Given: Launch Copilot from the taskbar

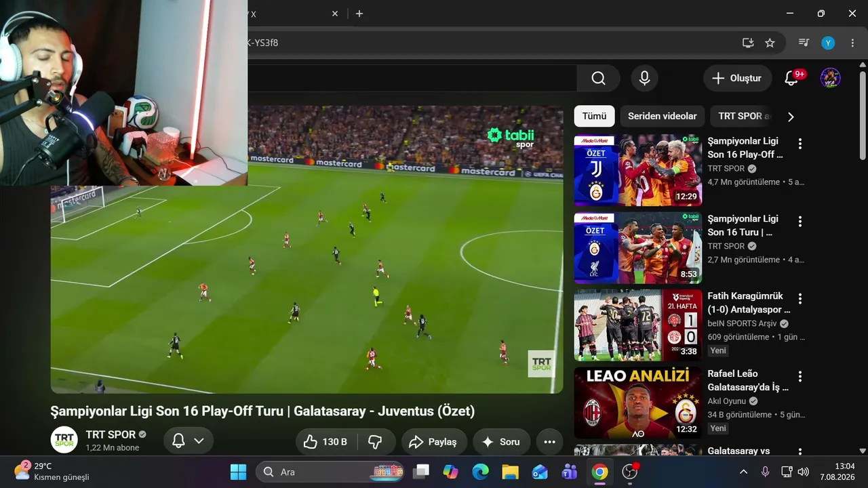Looking at the screenshot, I should tap(451, 472).
